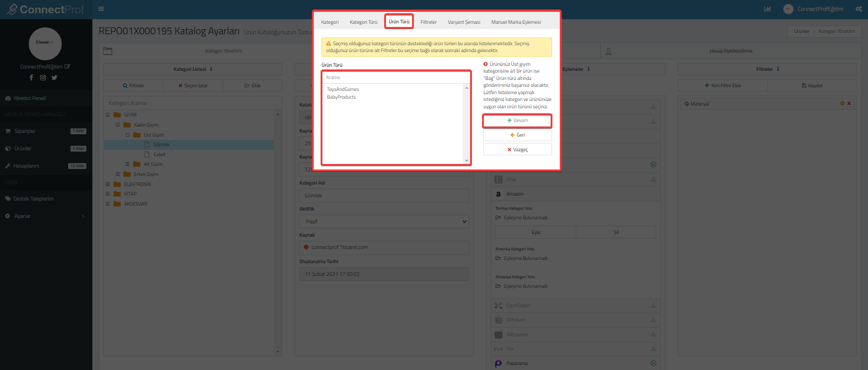Expand the Alt Giyim tree node

[128, 164]
